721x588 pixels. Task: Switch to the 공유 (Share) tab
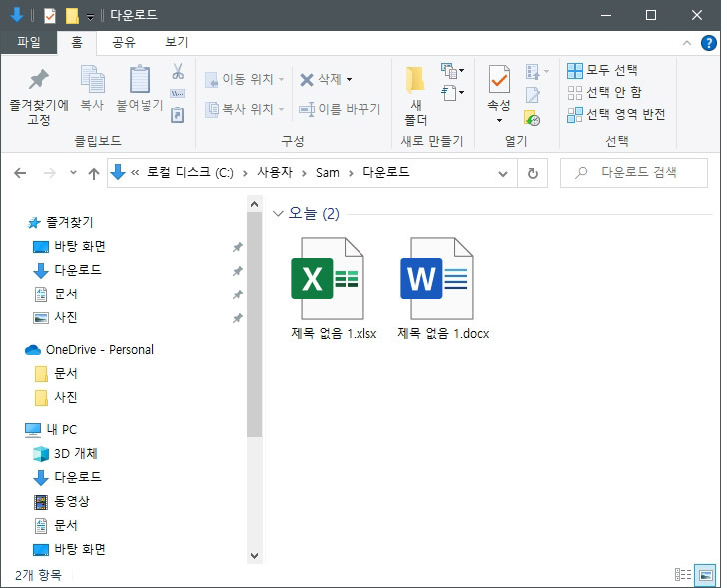pyautogui.click(x=124, y=42)
